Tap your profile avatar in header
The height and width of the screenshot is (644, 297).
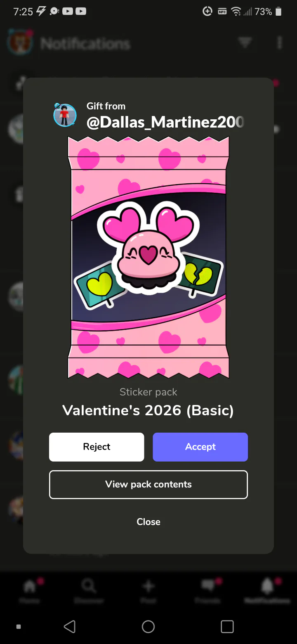coord(20,43)
